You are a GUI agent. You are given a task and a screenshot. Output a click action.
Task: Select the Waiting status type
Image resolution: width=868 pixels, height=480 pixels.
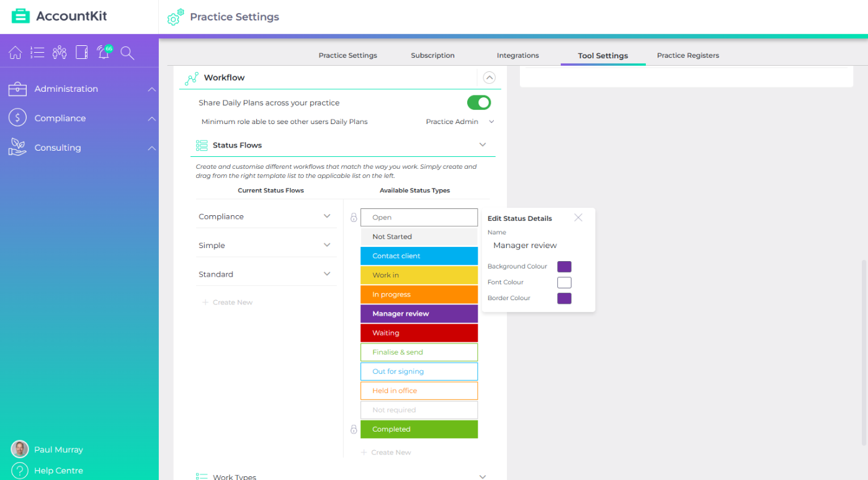pyautogui.click(x=419, y=332)
